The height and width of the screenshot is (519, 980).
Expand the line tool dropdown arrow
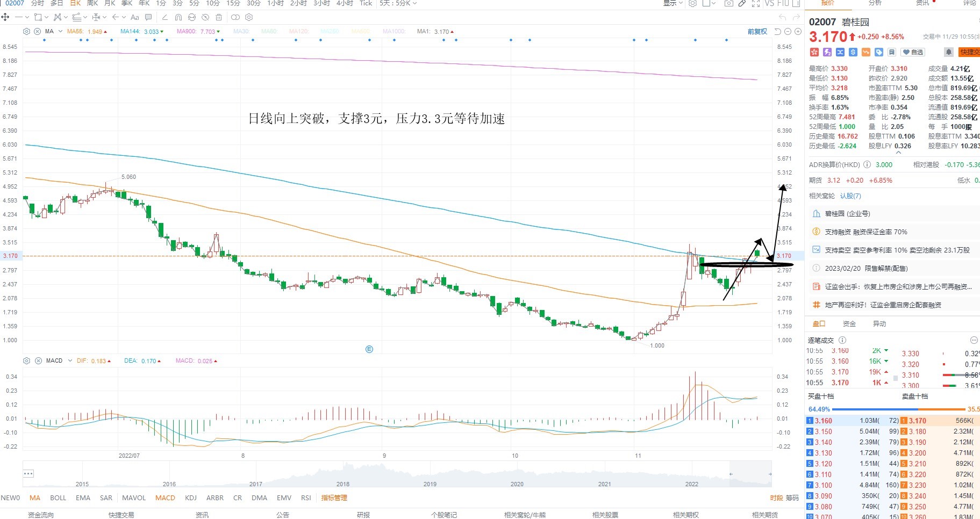(27, 17)
